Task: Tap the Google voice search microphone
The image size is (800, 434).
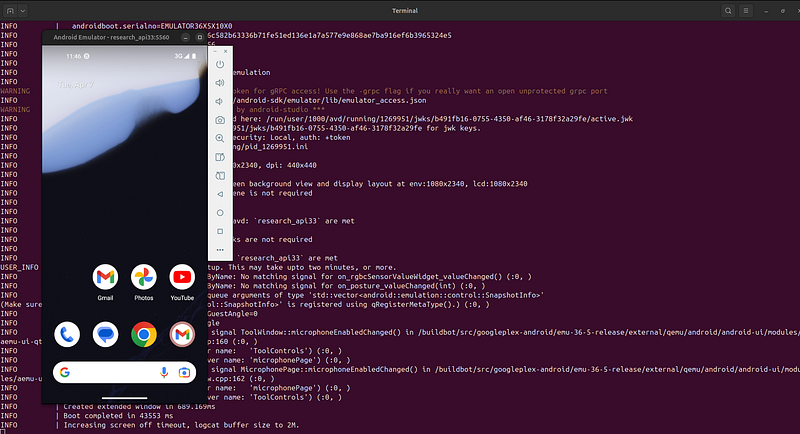Action: 164,373
